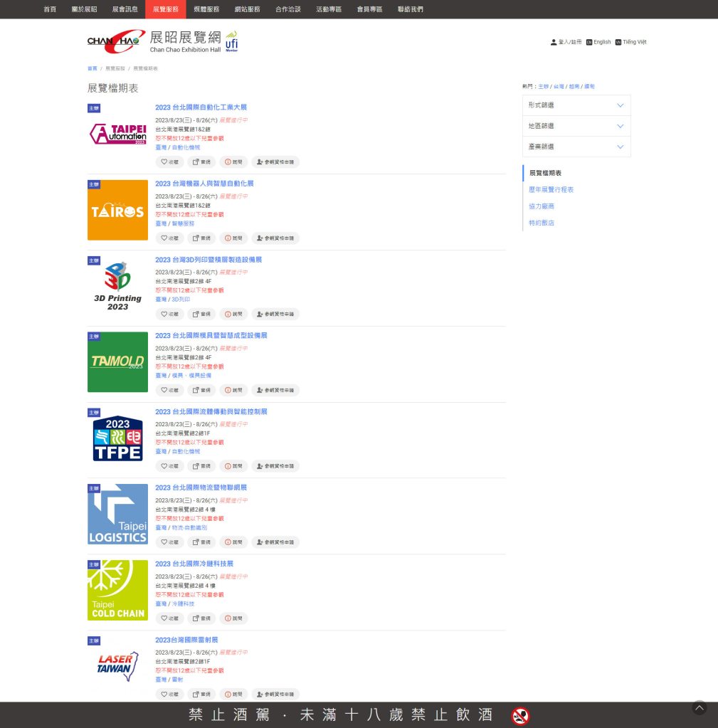Image resolution: width=718 pixels, height=728 pixels.
Task: Click 參觀資格申請 person icon for TAIMOLD
Action: 275,390
